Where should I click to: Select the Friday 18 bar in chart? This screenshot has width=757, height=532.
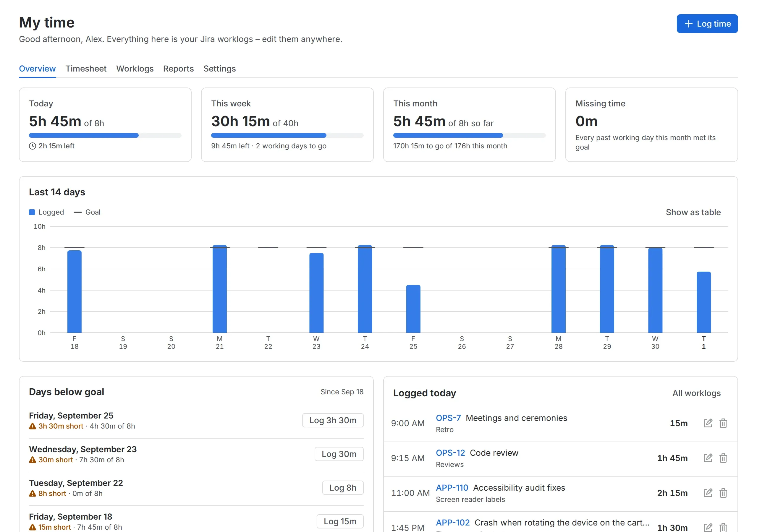pos(75,292)
